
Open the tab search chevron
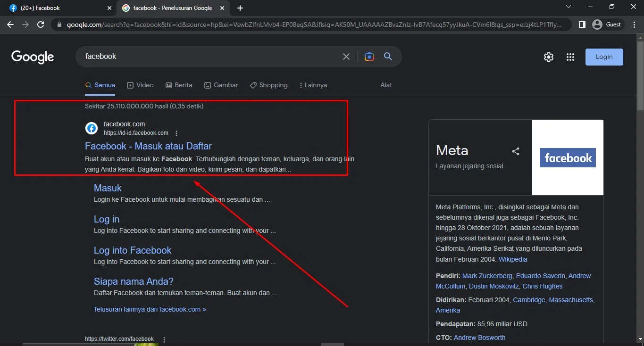pos(569,7)
